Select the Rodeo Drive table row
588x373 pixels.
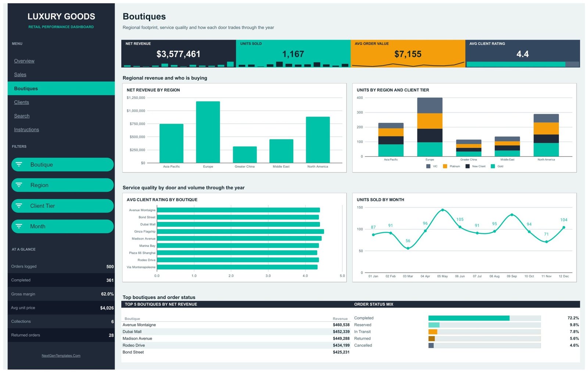click(236, 345)
